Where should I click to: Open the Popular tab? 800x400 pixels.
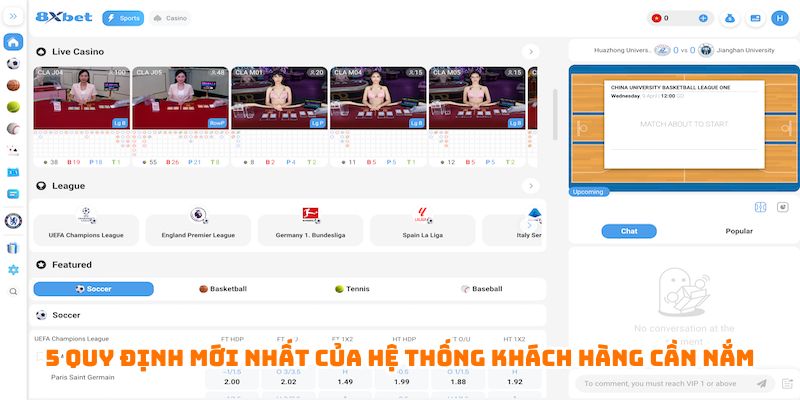point(739,231)
